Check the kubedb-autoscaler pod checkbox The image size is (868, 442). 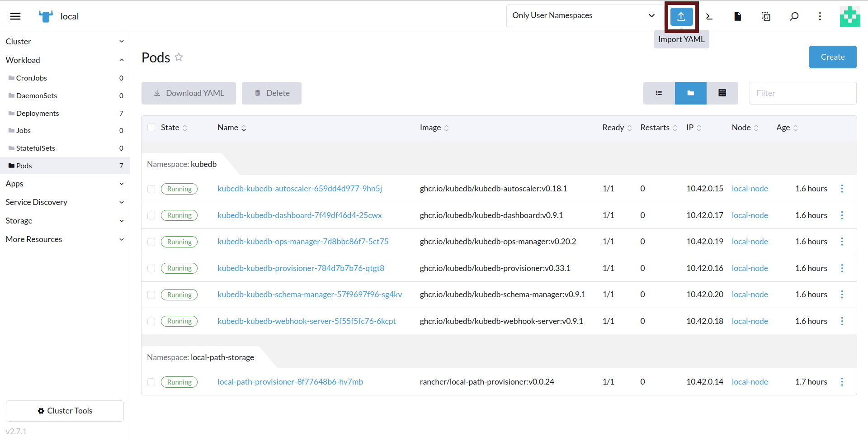click(151, 189)
